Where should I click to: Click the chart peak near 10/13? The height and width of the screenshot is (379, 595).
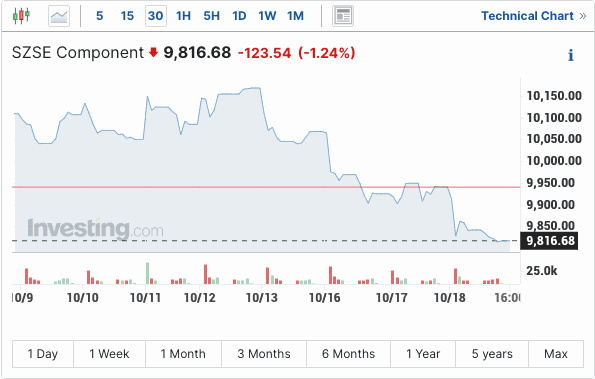point(255,88)
